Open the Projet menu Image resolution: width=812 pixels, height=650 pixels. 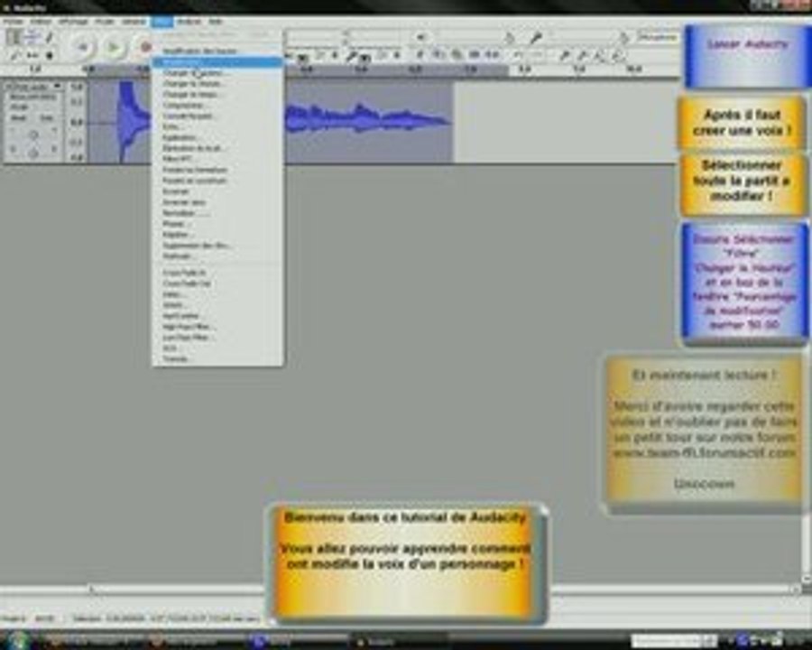coord(104,22)
